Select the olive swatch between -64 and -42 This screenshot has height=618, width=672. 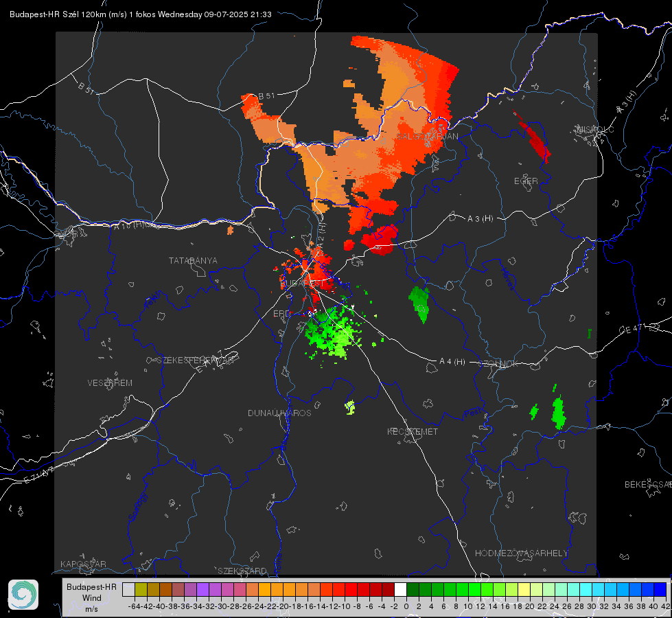point(141,589)
